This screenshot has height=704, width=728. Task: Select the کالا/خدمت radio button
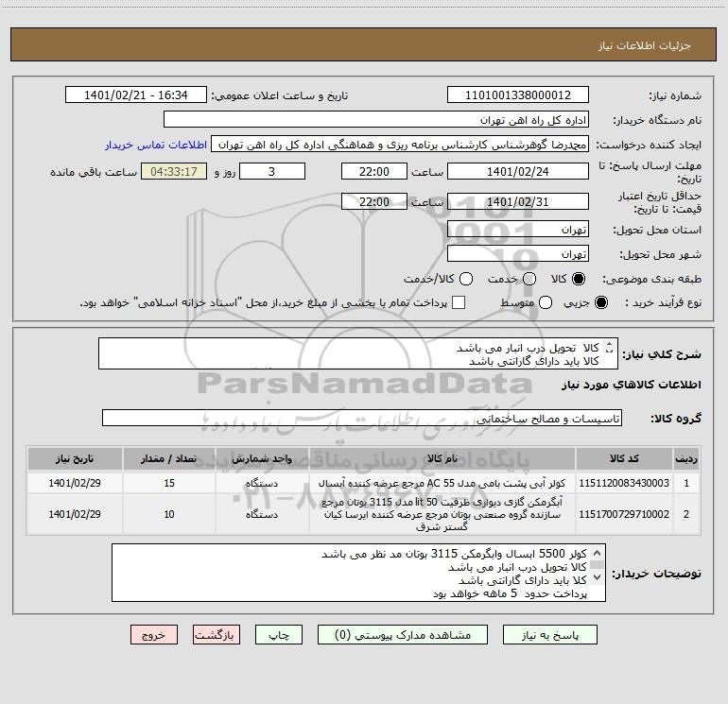(x=466, y=279)
